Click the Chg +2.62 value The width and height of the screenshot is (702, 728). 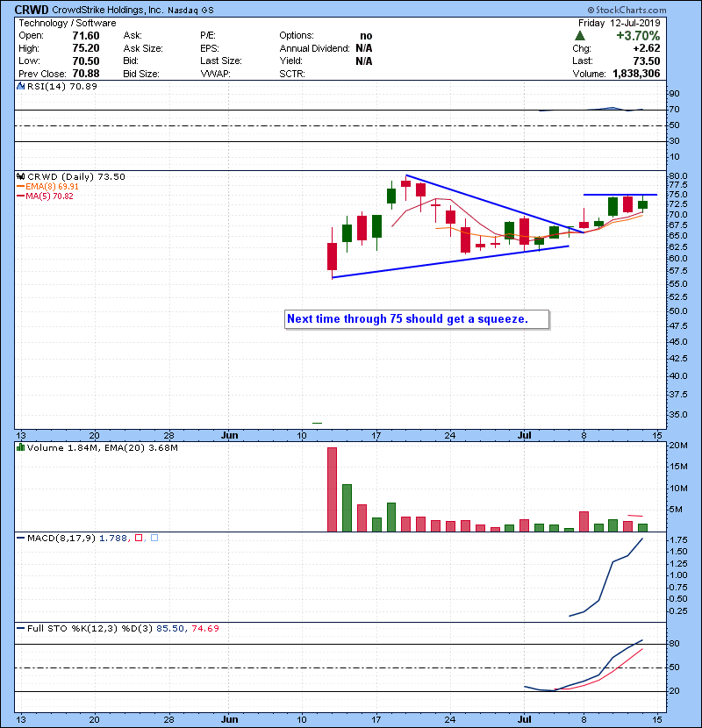point(646,48)
